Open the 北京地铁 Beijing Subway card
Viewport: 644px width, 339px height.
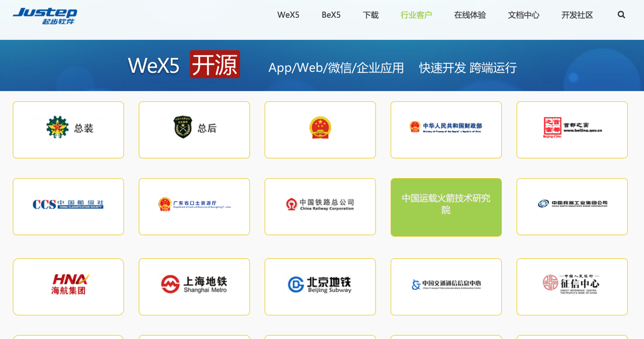pos(320,287)
